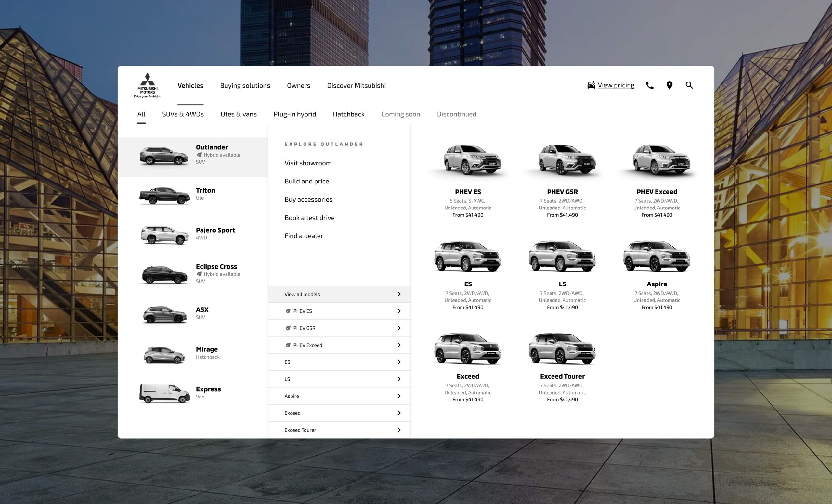The image size is (832, 504).
Task: Click the Mitsubishi Motors logo
Action: coord(148,85)
